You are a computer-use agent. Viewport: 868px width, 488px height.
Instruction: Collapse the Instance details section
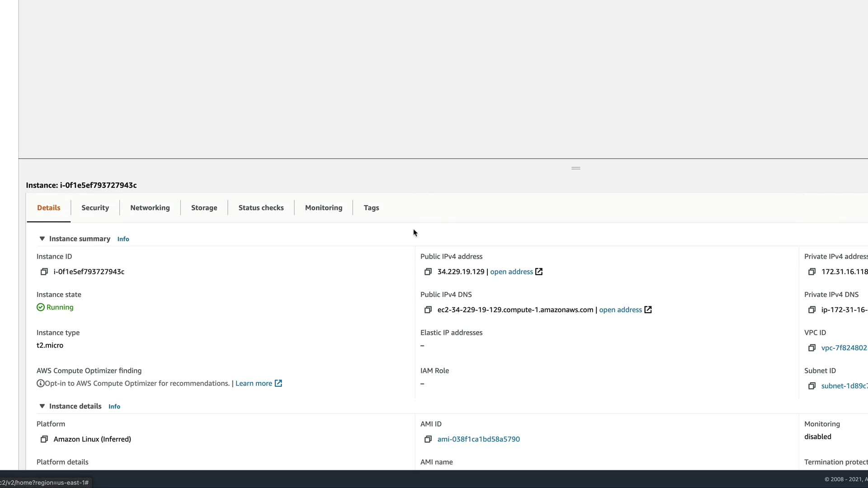click(x=42, y=406)
